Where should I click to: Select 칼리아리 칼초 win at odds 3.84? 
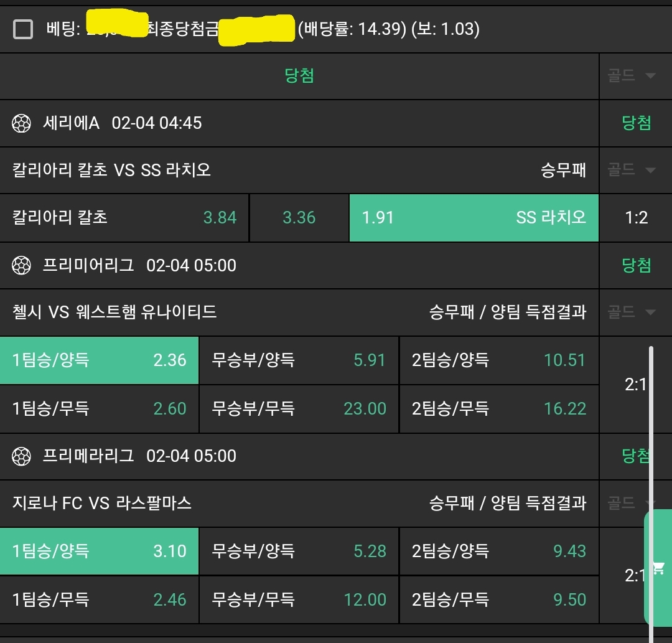[x=124, y=218]
